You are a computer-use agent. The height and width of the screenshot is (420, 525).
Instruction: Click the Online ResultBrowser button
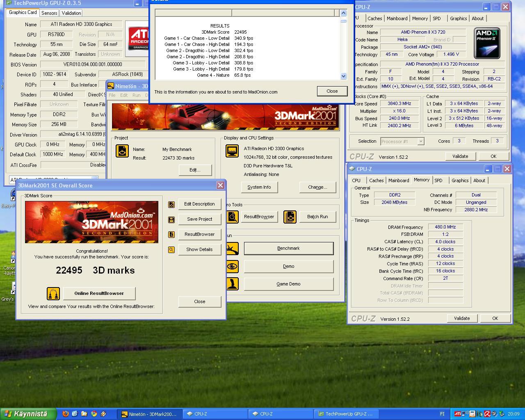(99, 293)
